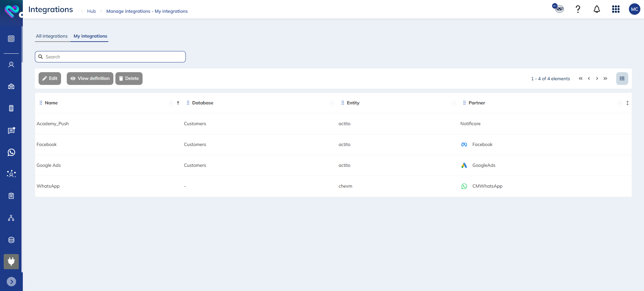Click the View definition button
The image size is (644, 291).
(90, 79)
